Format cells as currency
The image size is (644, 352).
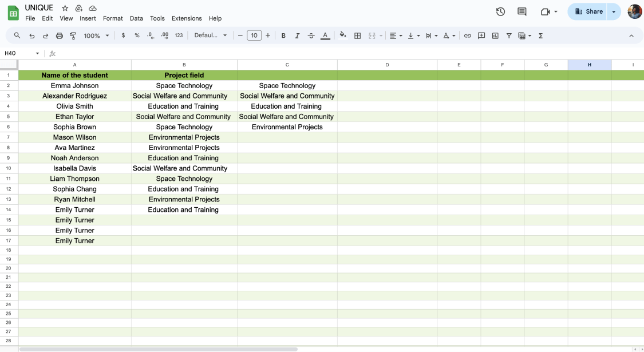coord(123,35)
